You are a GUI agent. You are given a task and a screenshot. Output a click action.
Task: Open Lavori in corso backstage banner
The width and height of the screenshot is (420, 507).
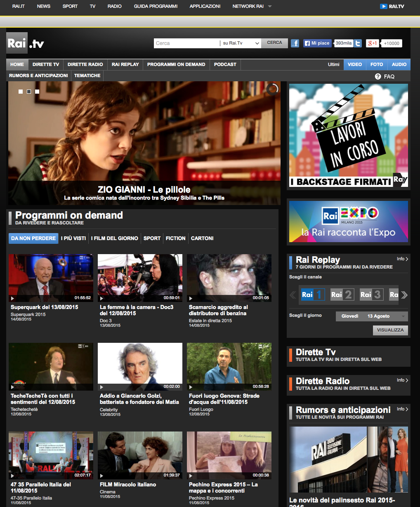coord(349,135)
